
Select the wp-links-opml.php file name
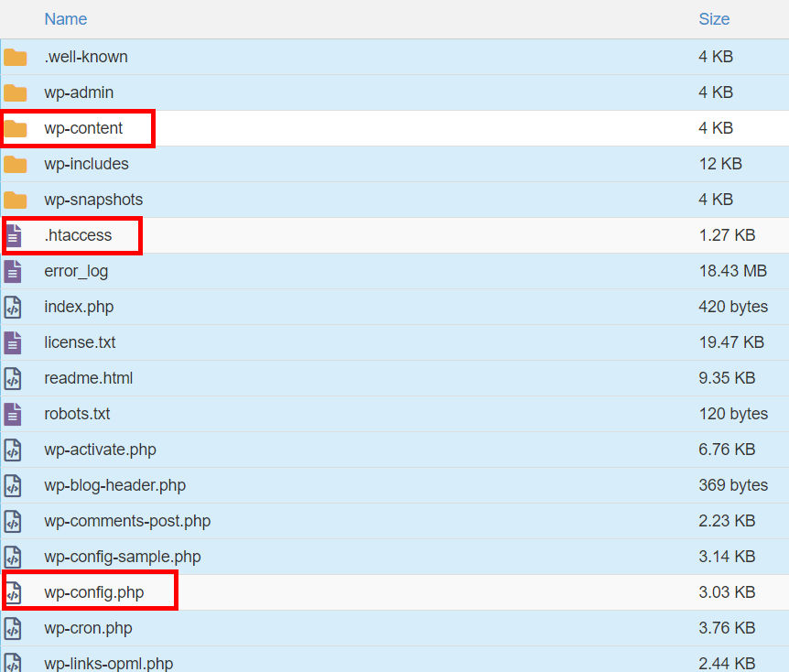pyautogui.click(x=109, y=664)
